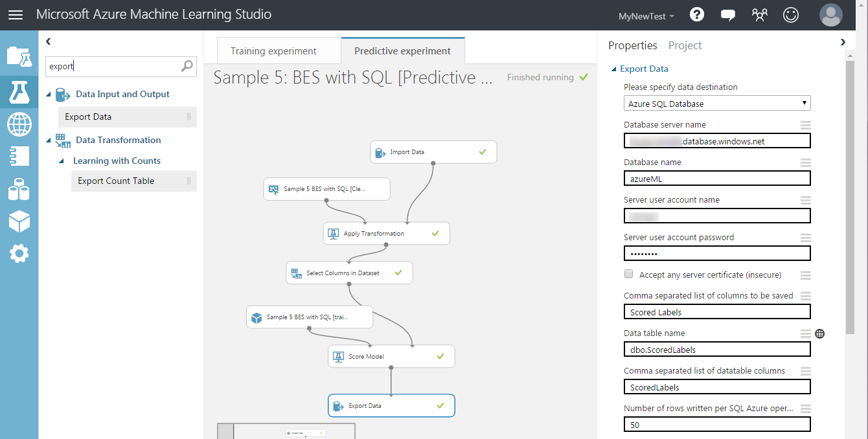Collapse the Data Input and Output category
Screen dimensions: 868x439
click(x=49, y=95)
